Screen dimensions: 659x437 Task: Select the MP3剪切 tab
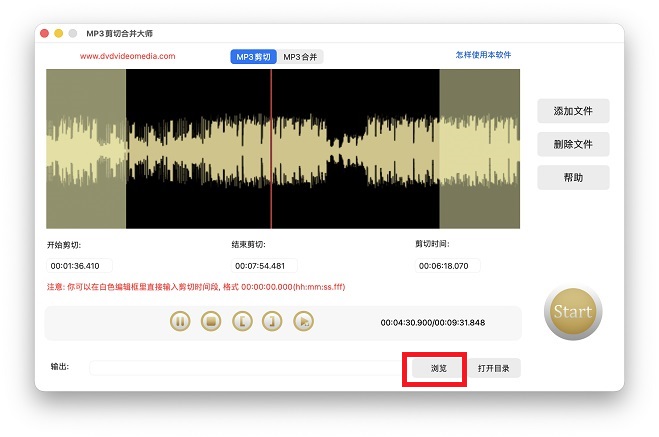(254, 57)
